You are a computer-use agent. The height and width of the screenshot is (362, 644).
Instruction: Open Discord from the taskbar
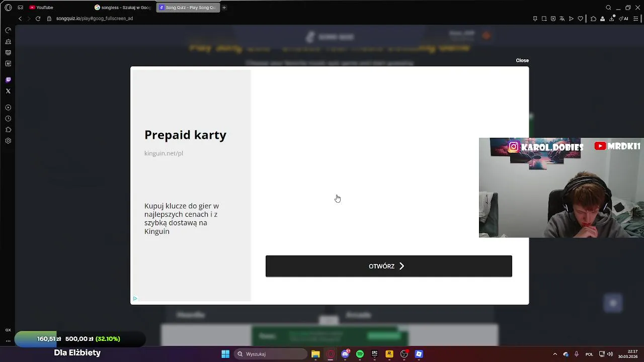click(345, 354)
